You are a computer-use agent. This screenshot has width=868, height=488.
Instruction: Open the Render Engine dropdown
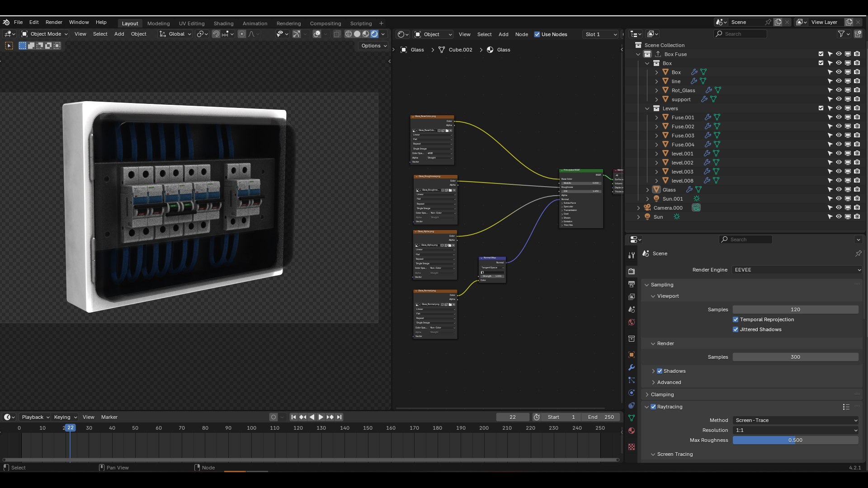click(x=797, y=270)
